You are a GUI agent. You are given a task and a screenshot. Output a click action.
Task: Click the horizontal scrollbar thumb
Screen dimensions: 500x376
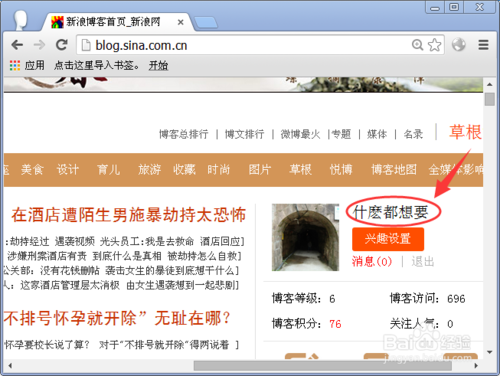pos(323,366)
